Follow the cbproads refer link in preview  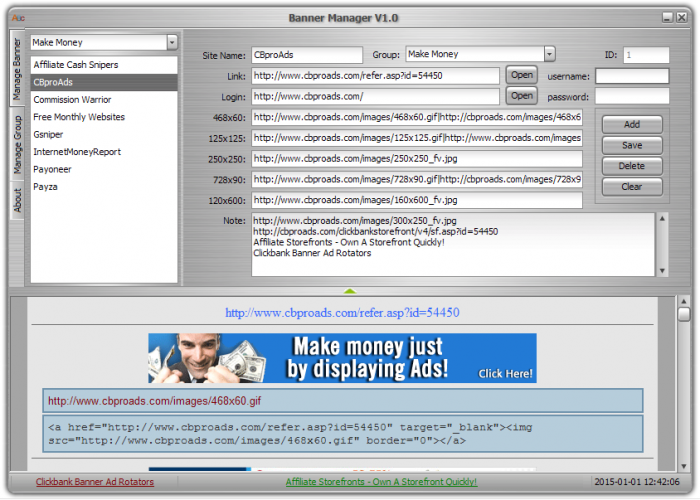(x=342, y=312)
